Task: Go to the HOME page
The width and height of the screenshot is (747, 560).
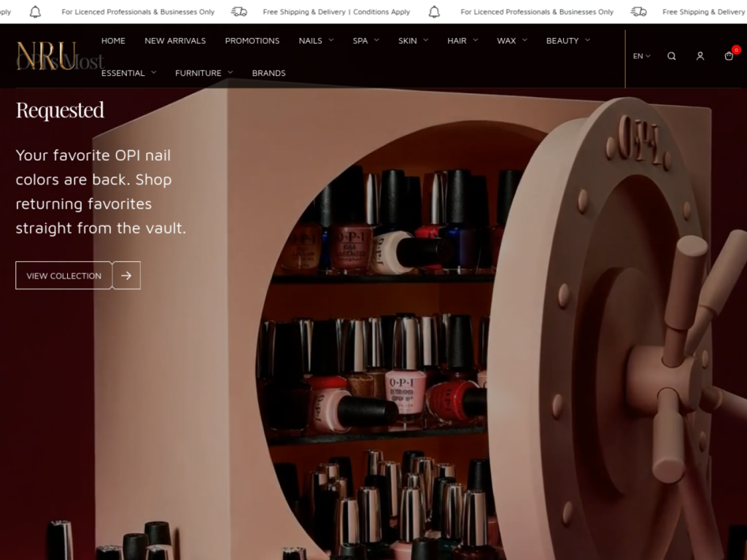Action: 113,41
